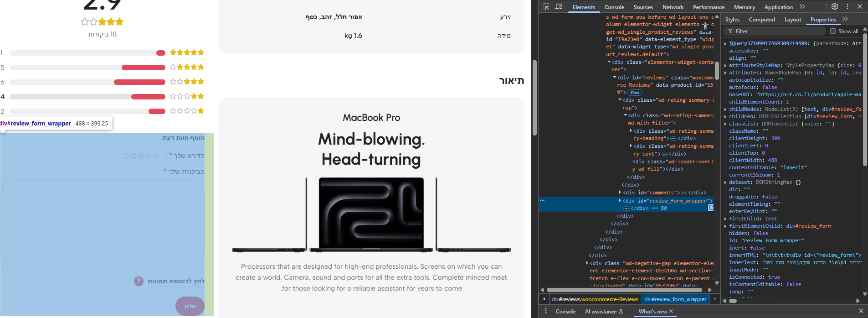Expand the attributes NamedNodeMap property
Screen dimensions: 868x318
725,73
